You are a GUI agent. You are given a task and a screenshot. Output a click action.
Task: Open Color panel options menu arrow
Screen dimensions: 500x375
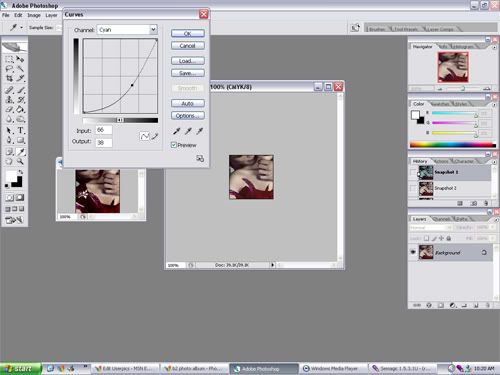click(x=494, y=105)
